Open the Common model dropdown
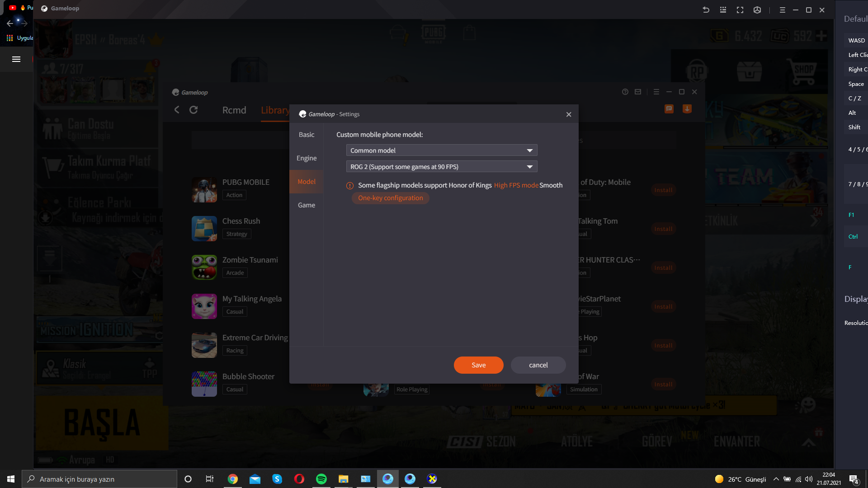 441,150
